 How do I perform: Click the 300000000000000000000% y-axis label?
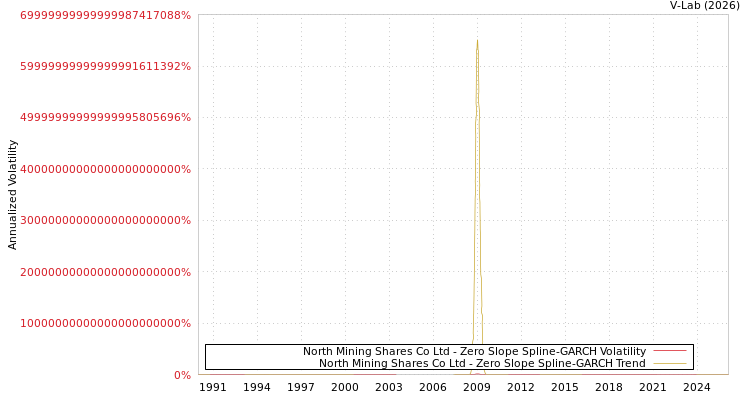coord(105,221)
